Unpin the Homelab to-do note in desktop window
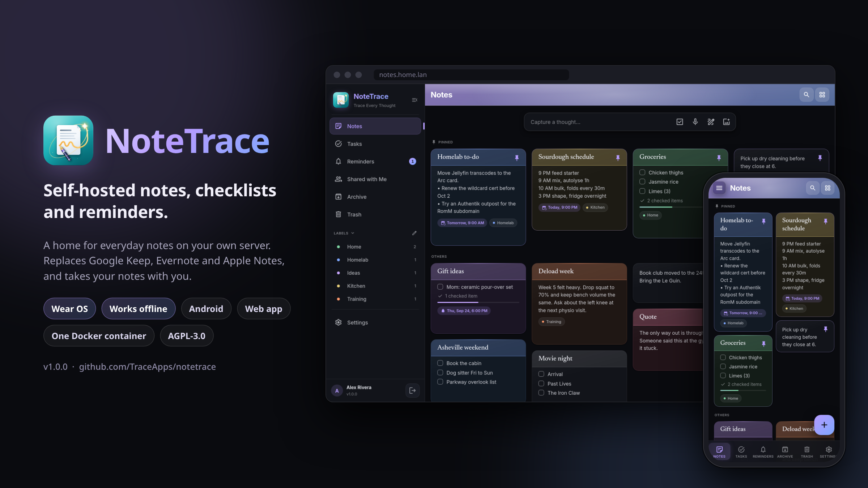This screenshot has width=868, height=488. coord(517,158)
